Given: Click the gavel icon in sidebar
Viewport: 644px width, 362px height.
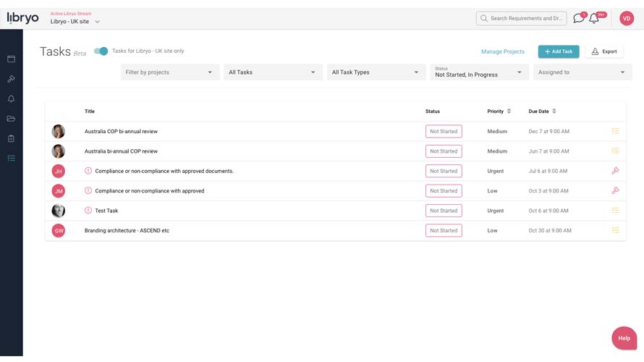Looking at the screenshot, I should point(11,79).
